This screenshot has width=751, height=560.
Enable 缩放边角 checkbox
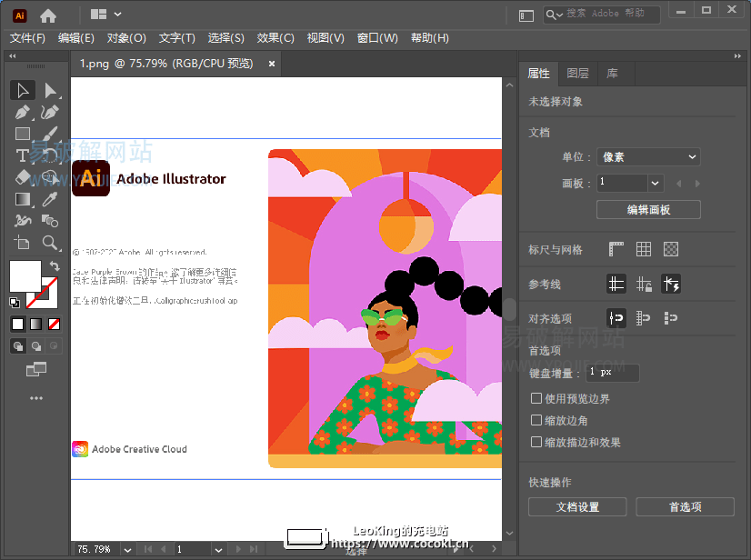pyautogui.click(x=536, y=420)
